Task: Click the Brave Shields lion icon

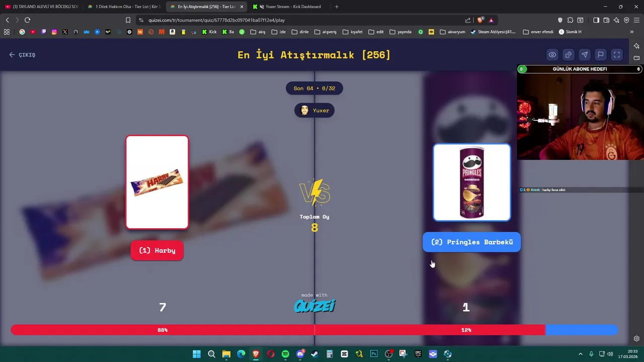Action: tap(480, 20)
